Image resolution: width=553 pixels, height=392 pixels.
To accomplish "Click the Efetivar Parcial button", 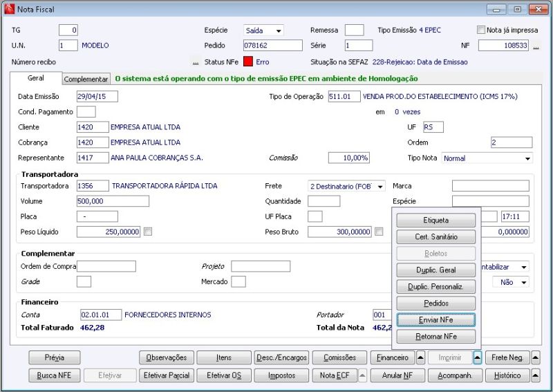I will [x=167, y=375].
